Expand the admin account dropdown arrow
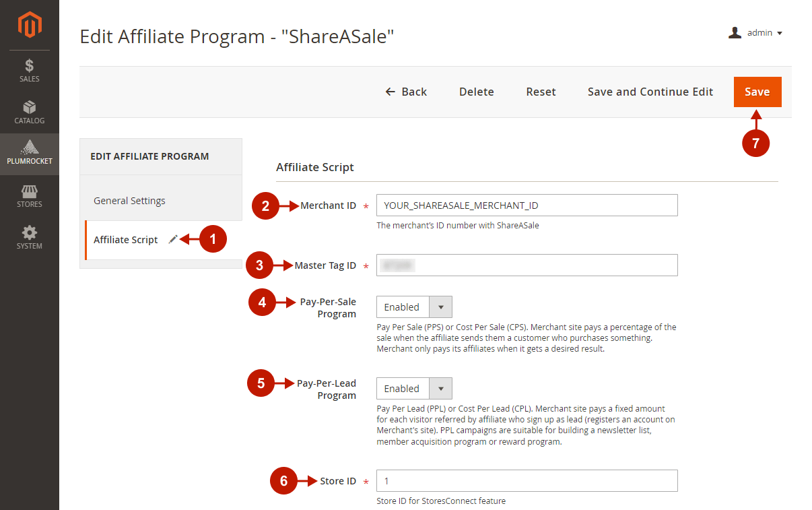 click(x=780, y=33)
